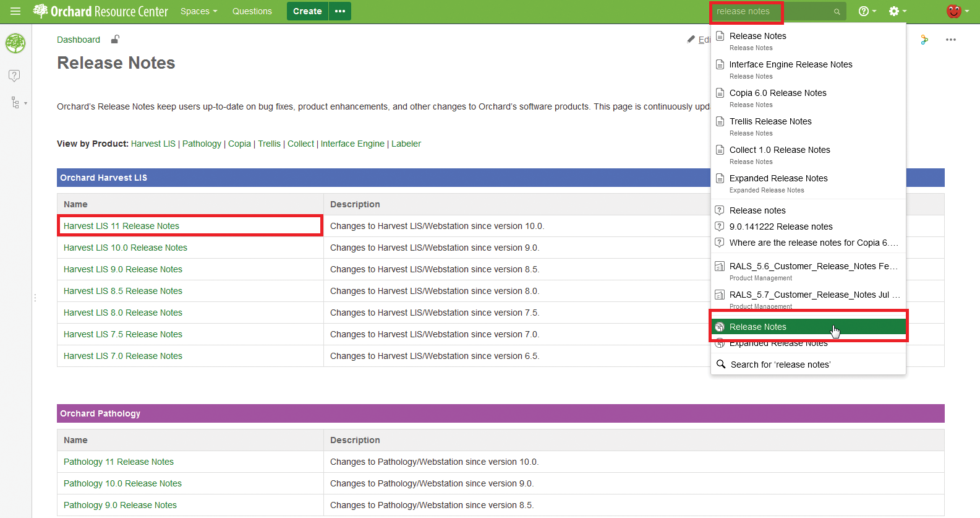Image resolution: width=980 pixels, height=518 pixels.
Task: Click the magnifier icon in the search box
Action: pyautogui.click(x=837, y=12)
